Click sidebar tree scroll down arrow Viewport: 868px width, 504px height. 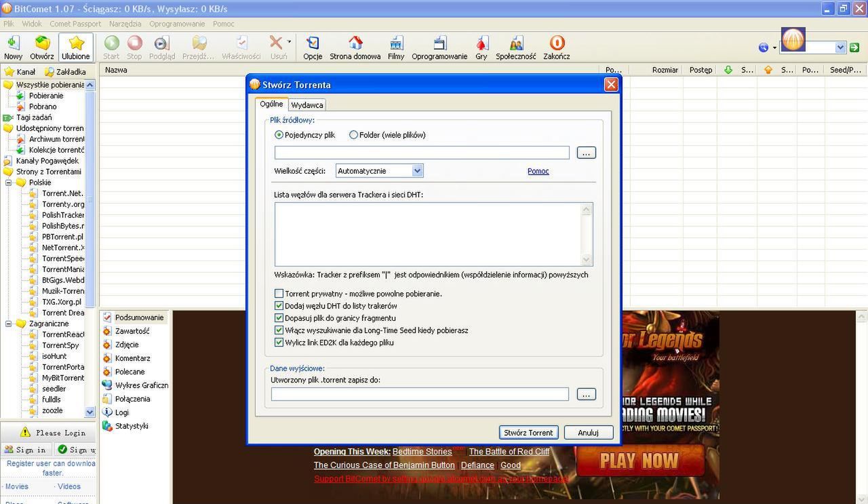pos(90,412)
